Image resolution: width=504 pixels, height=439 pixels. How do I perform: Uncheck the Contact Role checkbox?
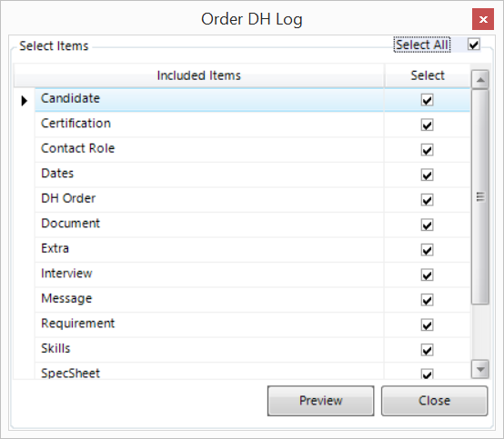point(427,150)
